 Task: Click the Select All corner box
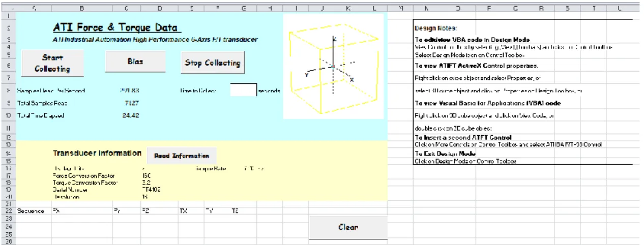tap(9, 8)
